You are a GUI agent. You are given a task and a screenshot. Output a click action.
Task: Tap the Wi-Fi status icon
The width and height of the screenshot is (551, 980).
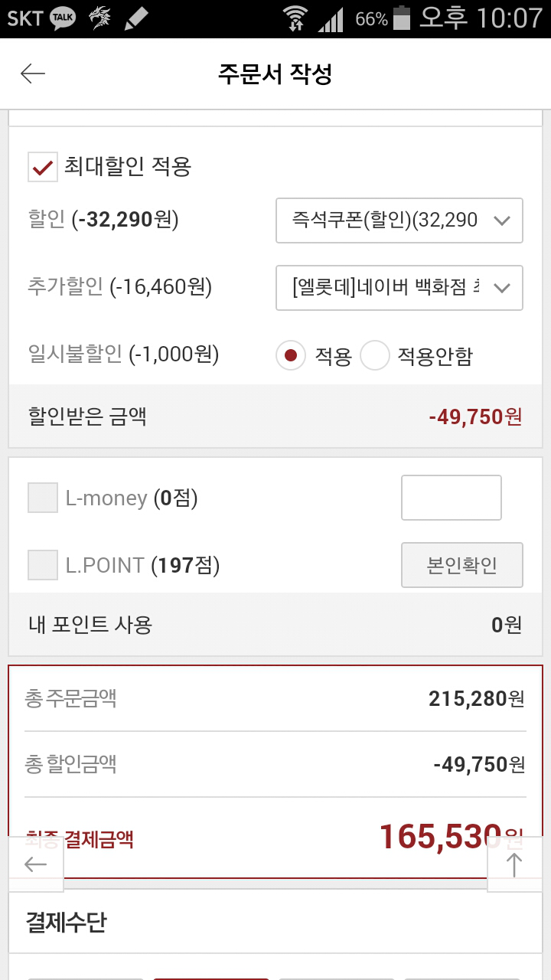(x=294, y=18)
